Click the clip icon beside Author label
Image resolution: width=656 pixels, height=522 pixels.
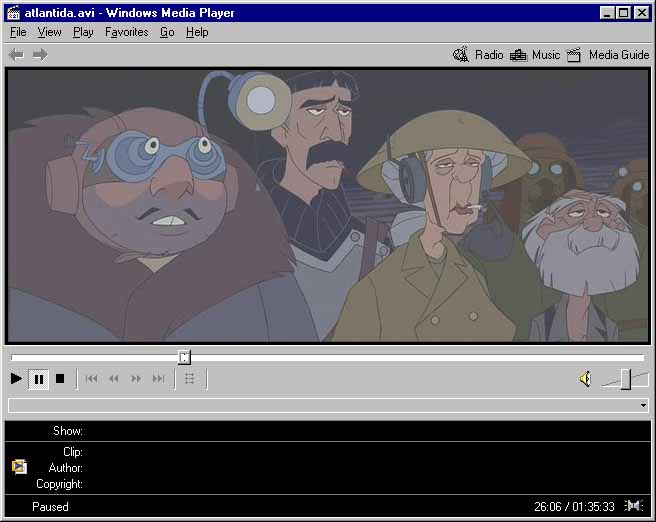click(19, 467)
